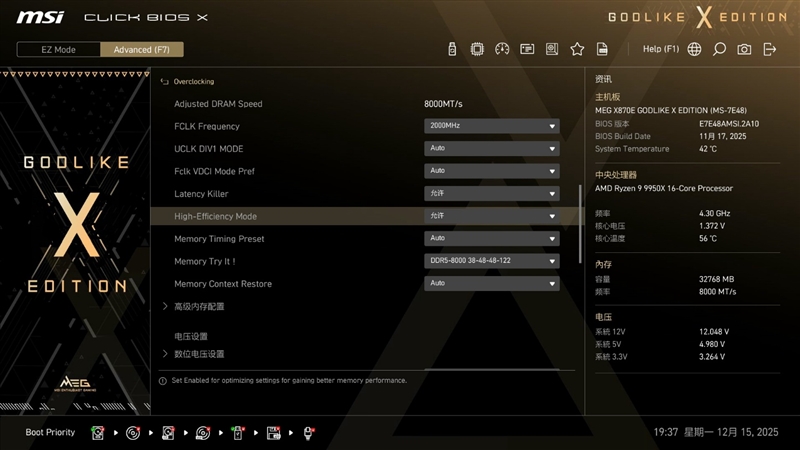Click the 32768 MB memory capacity value
This screenshot has width=800, height=450.
(716, 279)
